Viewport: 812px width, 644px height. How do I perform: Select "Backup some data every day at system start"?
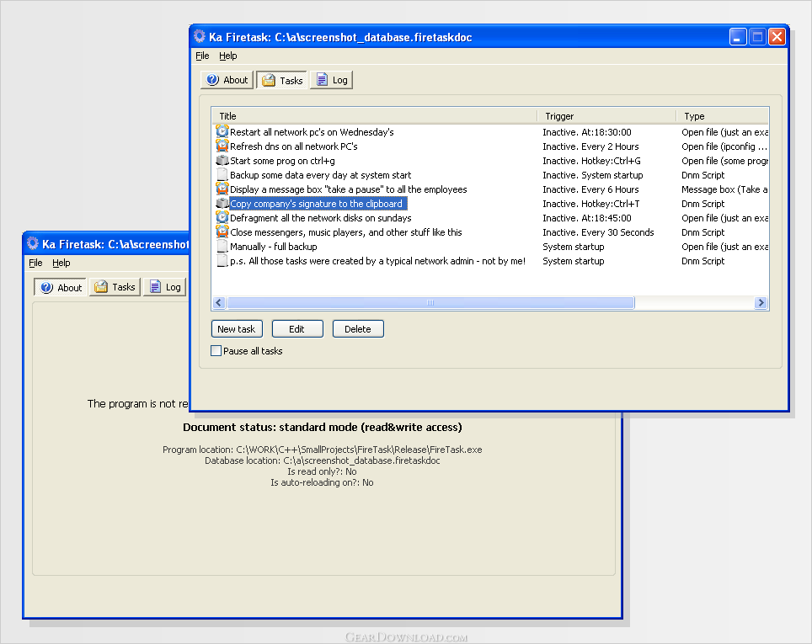pyautogui.click(x=321, y=175)
